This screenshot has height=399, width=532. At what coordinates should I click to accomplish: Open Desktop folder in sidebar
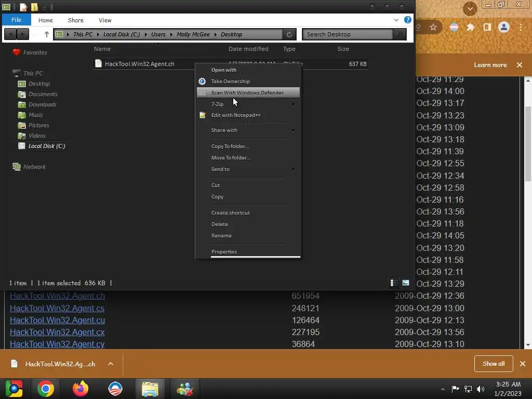(x=39, y=84)
